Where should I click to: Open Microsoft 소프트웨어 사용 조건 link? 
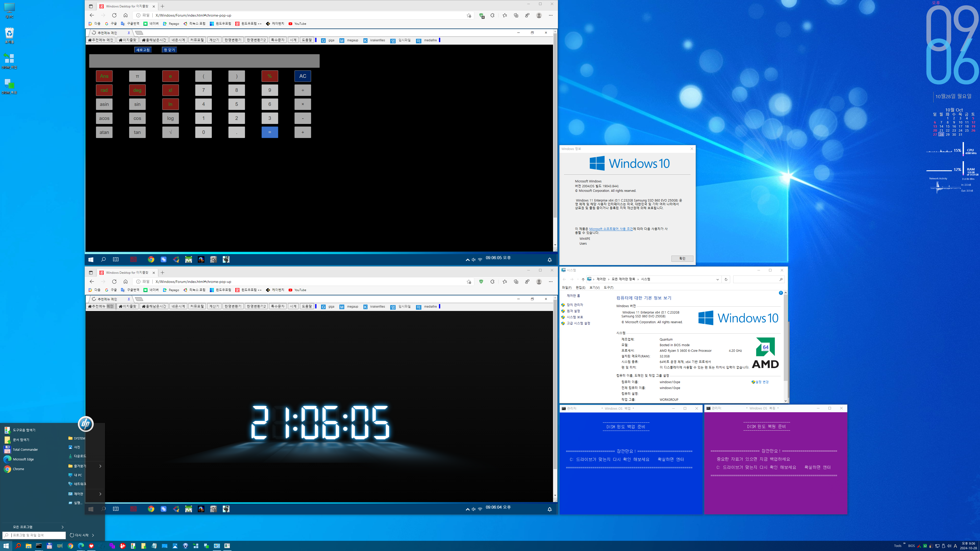coord(611,229)
